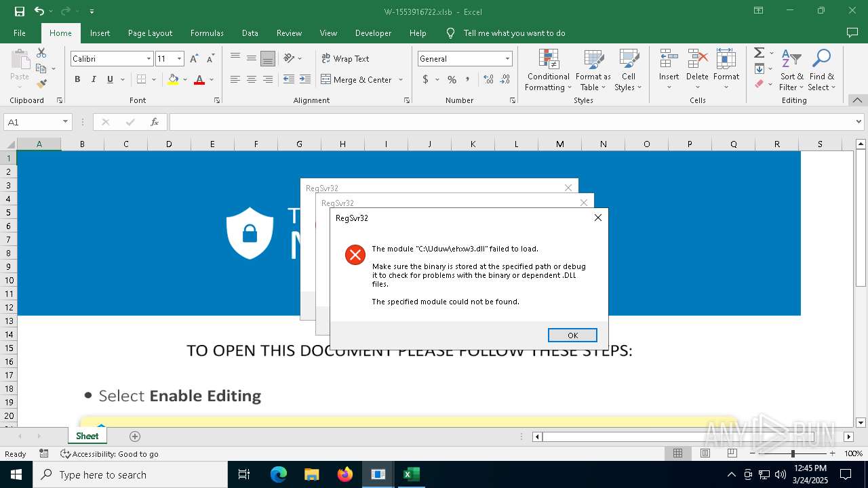
Task: Click the Borders icon
Action: pyautogui.click(x=141, y=79)
